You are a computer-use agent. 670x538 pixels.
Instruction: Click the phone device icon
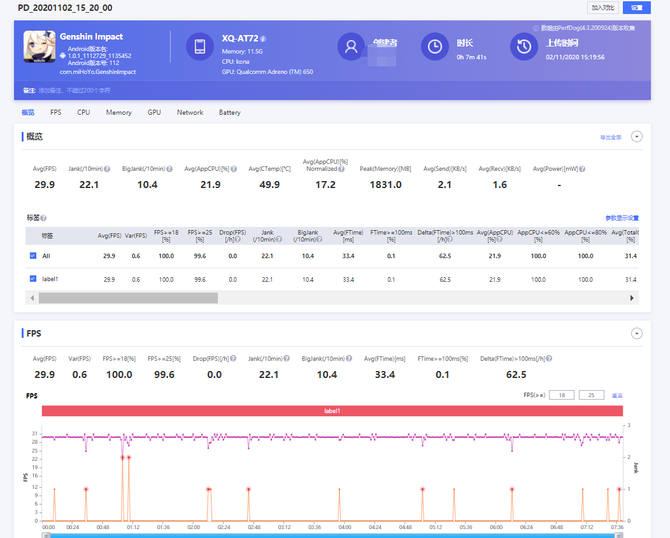pyautogui.click(x=200, y=47)
